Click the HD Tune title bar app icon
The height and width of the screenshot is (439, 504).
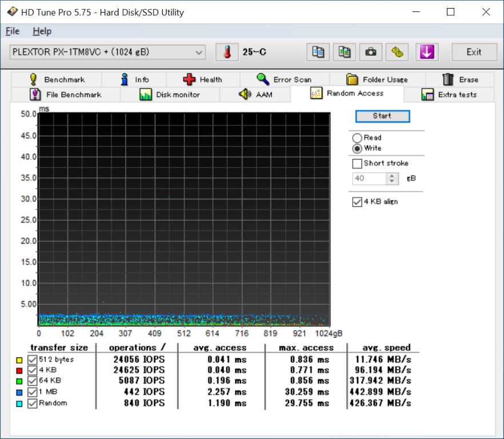11,12
